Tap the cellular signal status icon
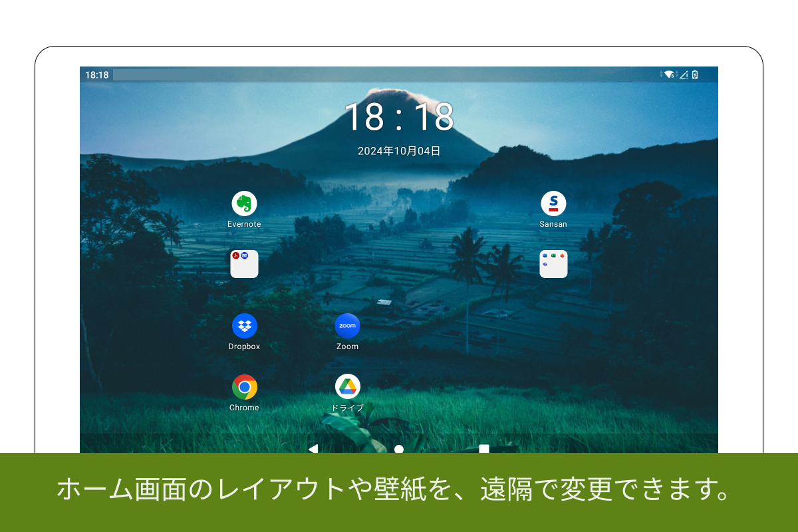 pyautogui.click(x=683, y=74)
